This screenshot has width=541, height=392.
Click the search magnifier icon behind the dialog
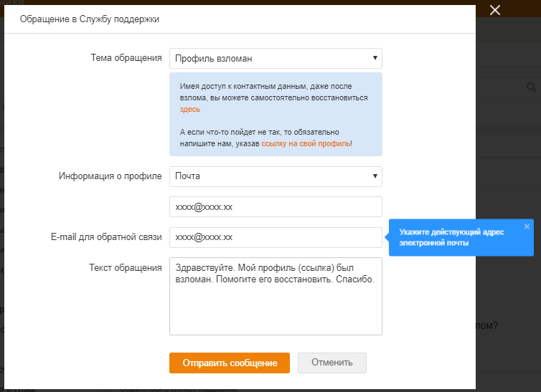532,87
